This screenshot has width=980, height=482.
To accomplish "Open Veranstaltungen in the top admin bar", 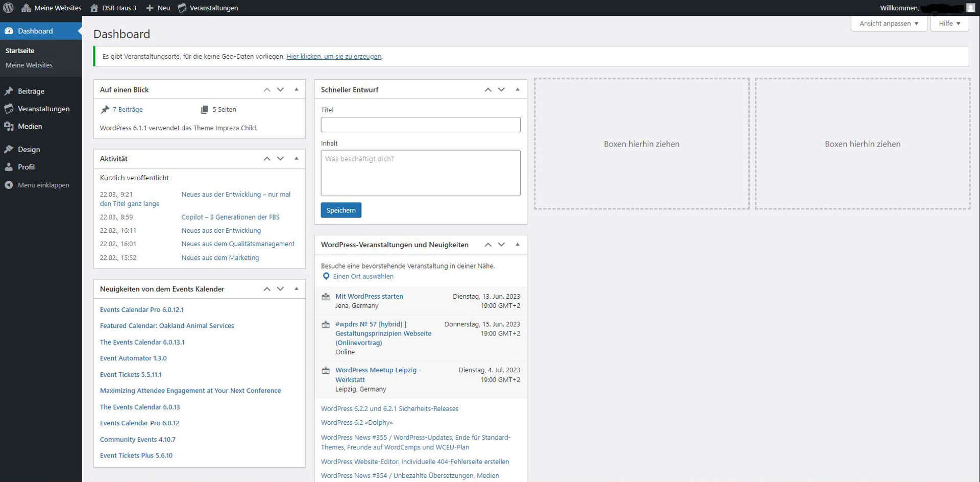I will pyautogui.click(x=208, y=8).
